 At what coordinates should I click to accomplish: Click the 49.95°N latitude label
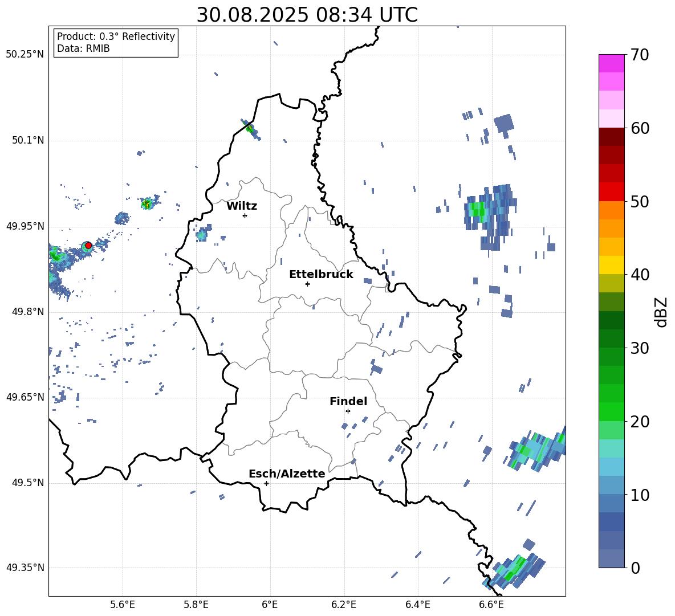pyautogui.click(x=25, y=226)
